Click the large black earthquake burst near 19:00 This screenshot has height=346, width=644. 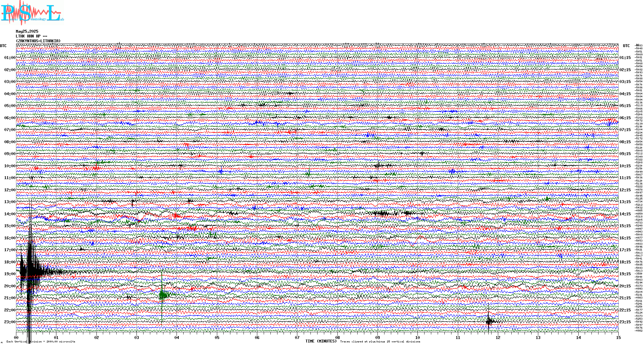[32, 272]
